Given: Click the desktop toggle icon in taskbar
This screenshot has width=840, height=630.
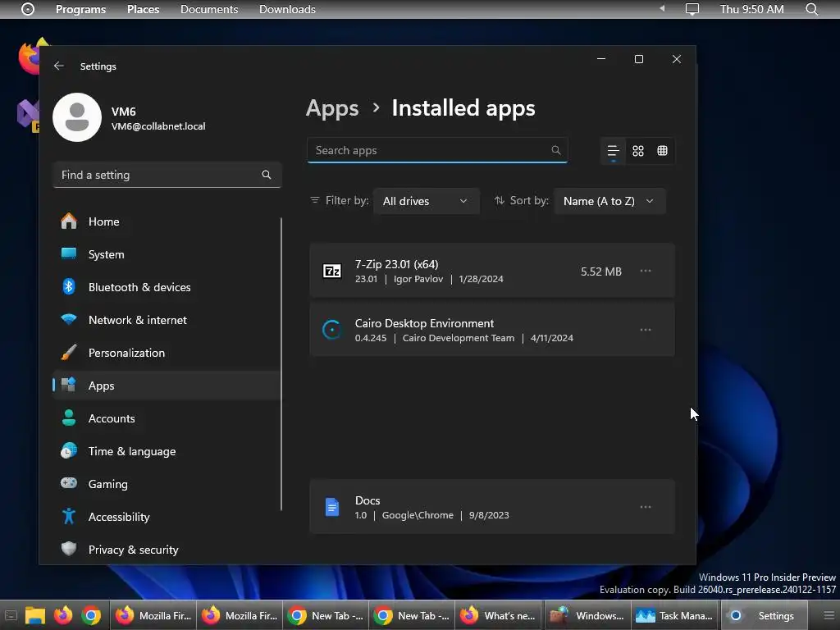Looking at the screenshot, I should point(11,615).
